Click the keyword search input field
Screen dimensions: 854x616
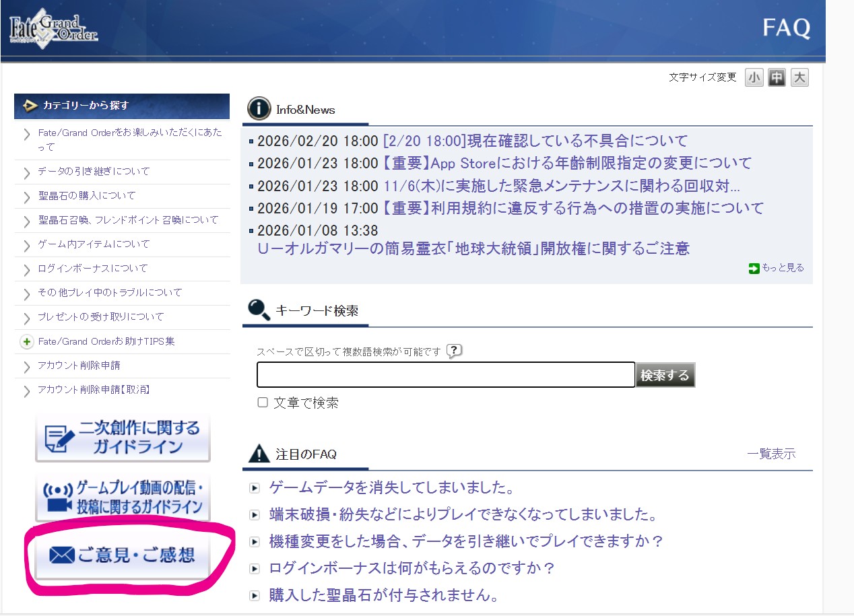[x=445, y=375]
